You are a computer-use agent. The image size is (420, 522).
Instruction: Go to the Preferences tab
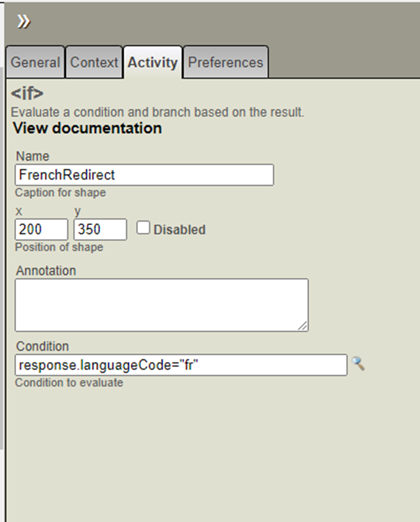[225, 62]
